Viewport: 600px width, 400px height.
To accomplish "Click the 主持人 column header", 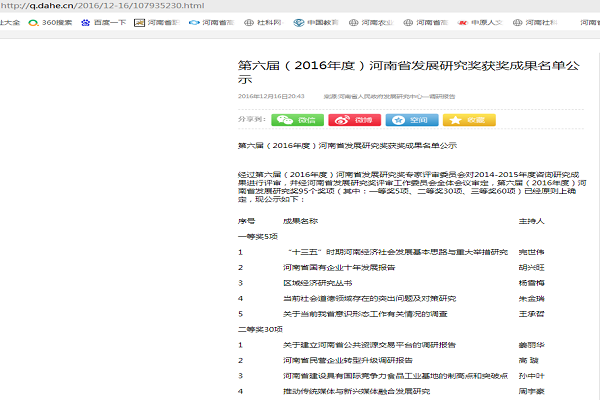I will click(x=531, y=220).
